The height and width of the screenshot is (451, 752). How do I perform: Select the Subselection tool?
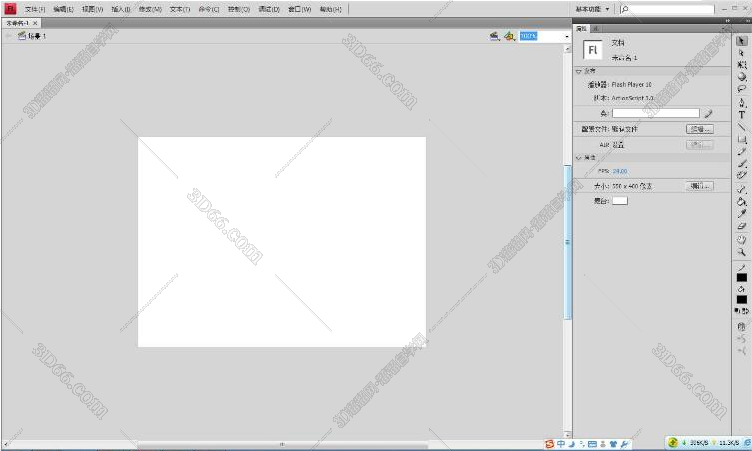[741, 53]
